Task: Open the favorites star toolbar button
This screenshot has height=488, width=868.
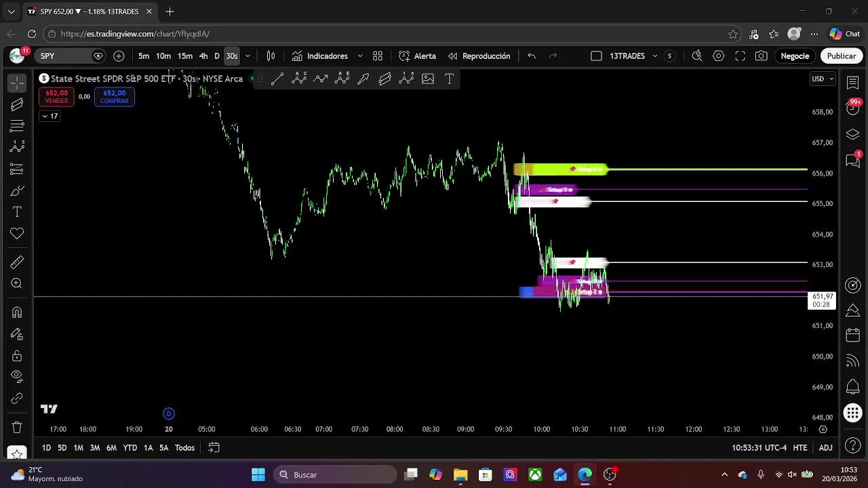Action: click(17, 453)
